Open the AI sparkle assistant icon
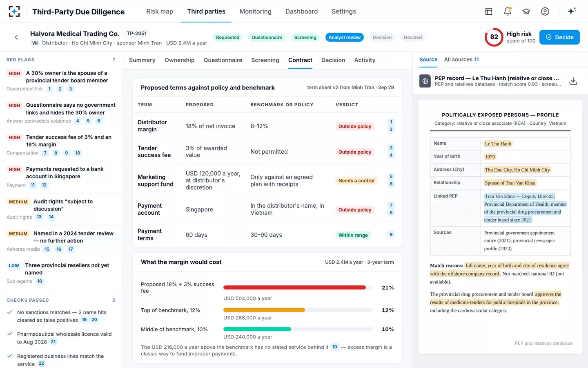The image size is (588, 368). (572, 11)
